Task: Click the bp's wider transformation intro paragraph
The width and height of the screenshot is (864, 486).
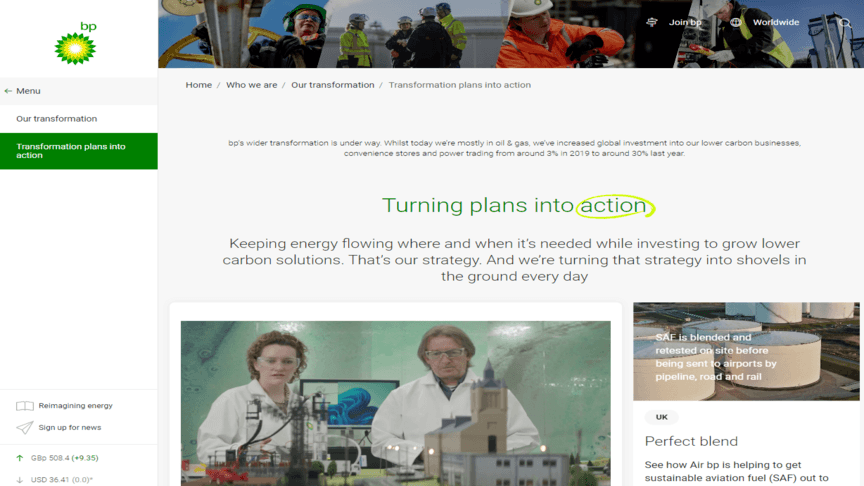Action: (x=515, y=148)
